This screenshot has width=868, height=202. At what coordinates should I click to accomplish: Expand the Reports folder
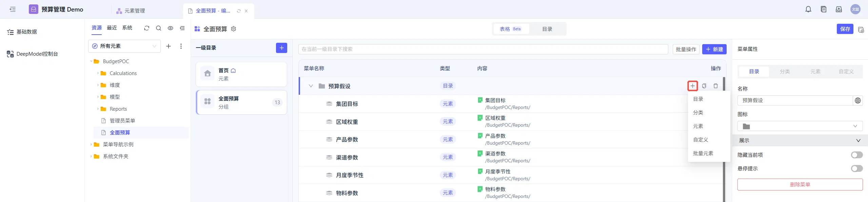pos(98,109)
